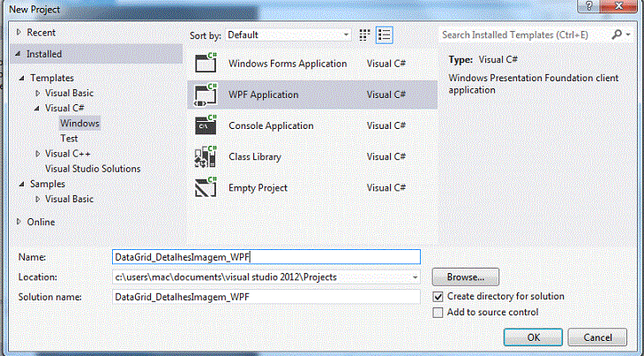Viewport: 644px width, 356px height.
Task: Collapse the Samples tree node
Action: [22, 184]
